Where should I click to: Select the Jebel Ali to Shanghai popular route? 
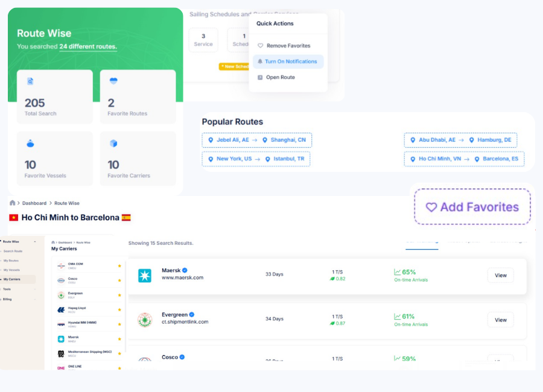256,140
